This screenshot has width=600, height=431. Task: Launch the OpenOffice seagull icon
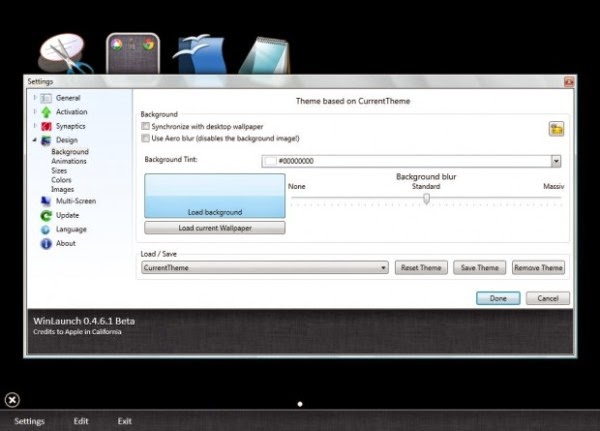[199, 54]
